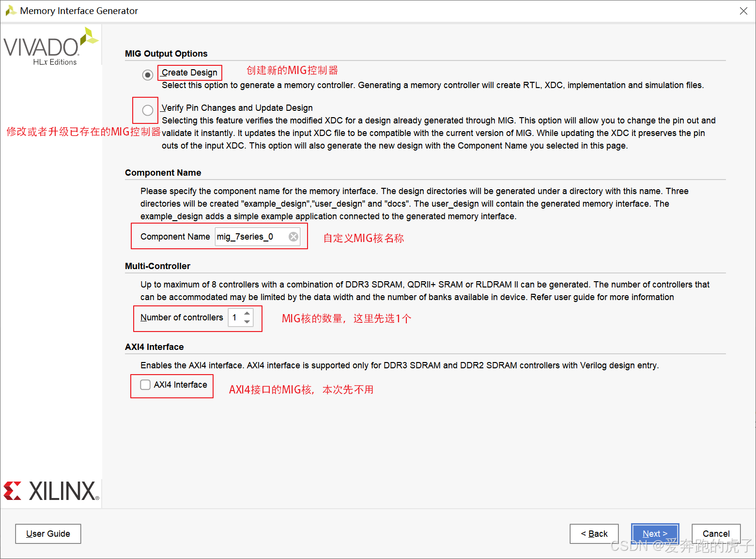The image size is (756, 559).
Task: Click the Multi-Controller section heading
Action: pos(157,266)
